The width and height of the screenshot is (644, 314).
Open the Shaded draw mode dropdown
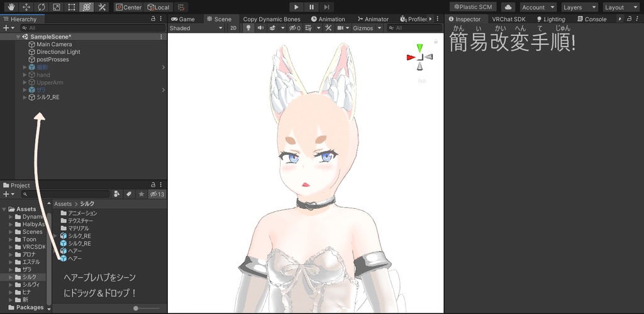pyautogui.click(x=196, y=28)
